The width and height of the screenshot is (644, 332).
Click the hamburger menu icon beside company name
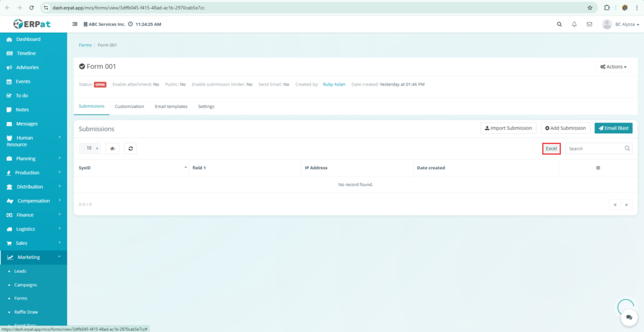click(x=75, y=24)
